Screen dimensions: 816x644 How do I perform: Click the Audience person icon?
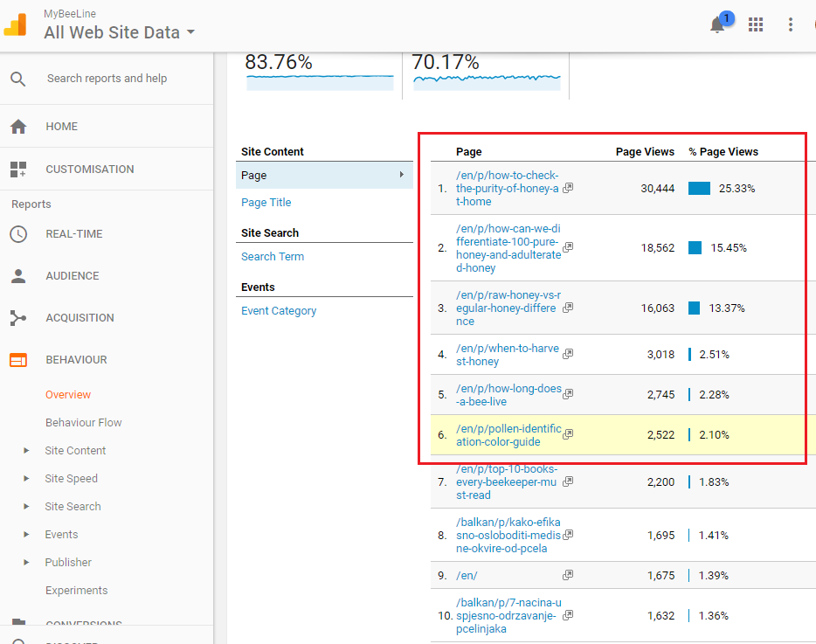18,276
